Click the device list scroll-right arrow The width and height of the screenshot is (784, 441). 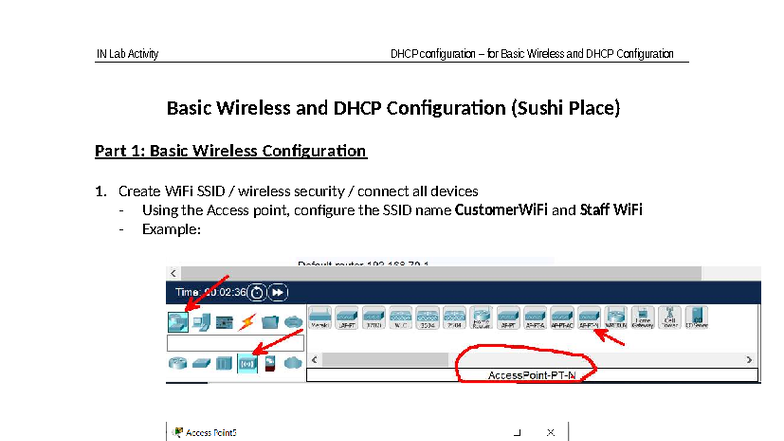[x=749, y=360]
